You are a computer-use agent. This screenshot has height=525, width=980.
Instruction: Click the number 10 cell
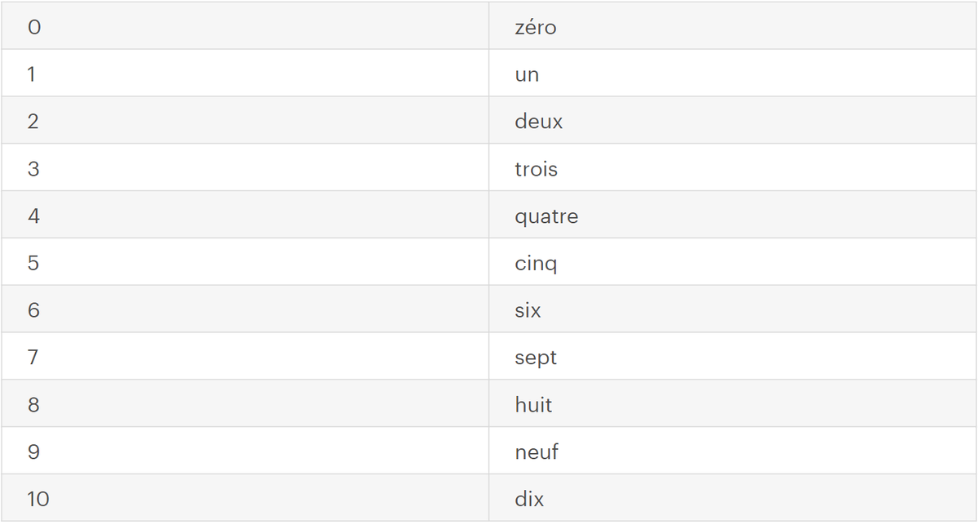click(x=38, y=499)
